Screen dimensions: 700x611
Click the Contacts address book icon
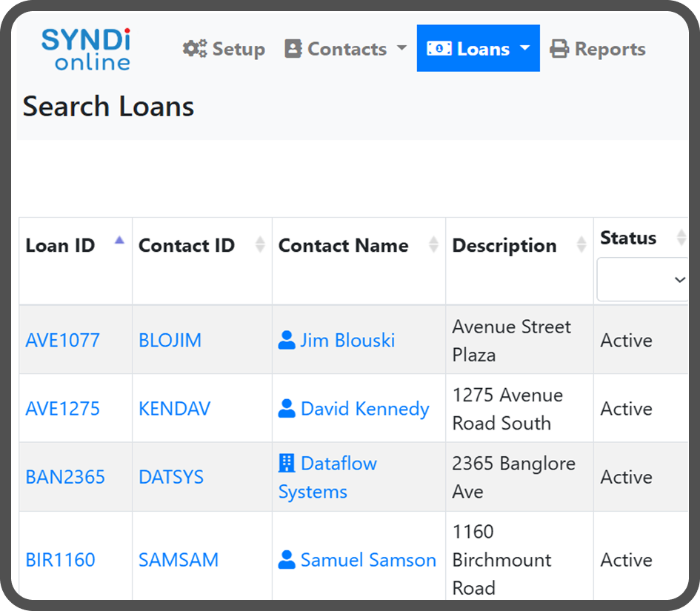tap(293, 49)
